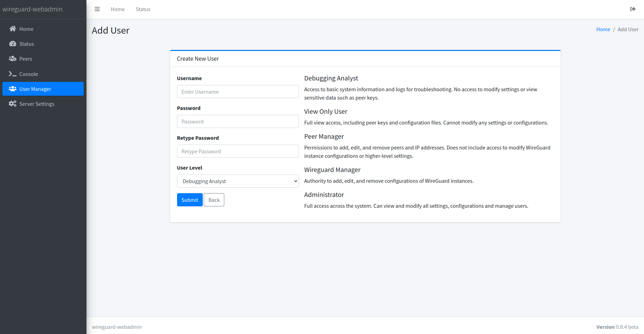
Task: Select the Retype Password field
Action: pyautogui.click(x=238, y=151)
